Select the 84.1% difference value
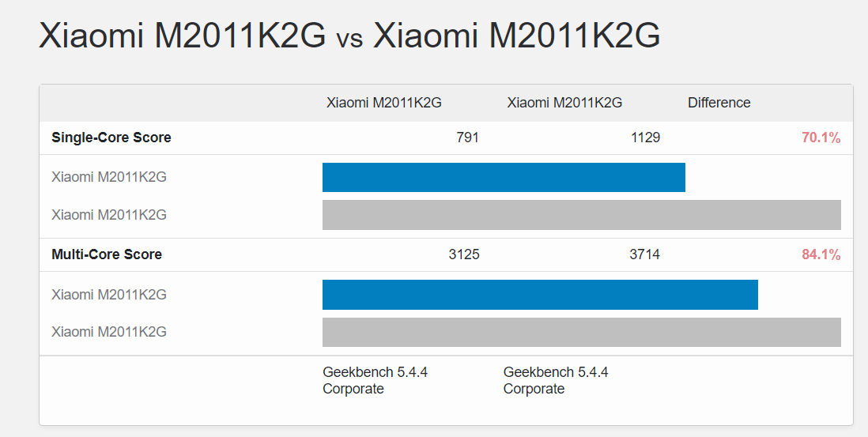 pos(821,255)
